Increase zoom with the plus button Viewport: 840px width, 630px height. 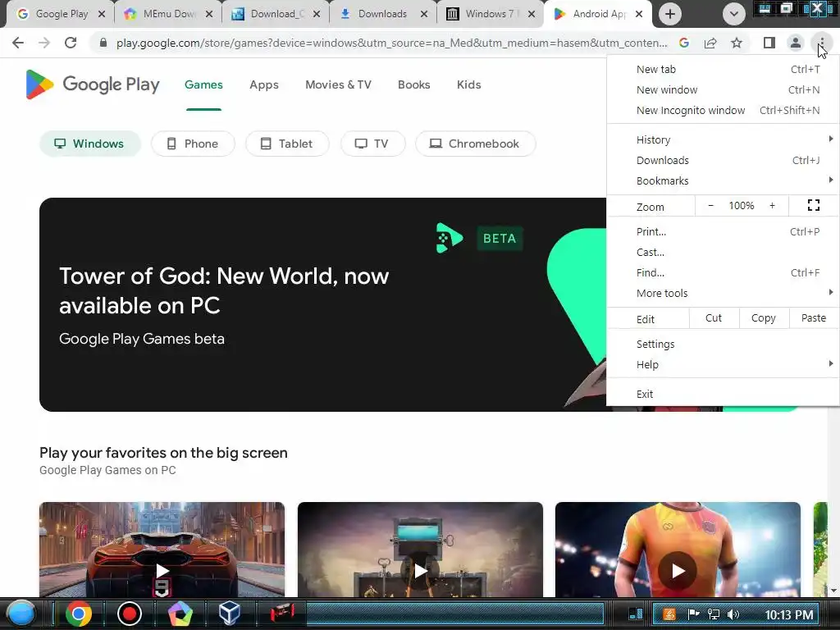pos(772,206)
